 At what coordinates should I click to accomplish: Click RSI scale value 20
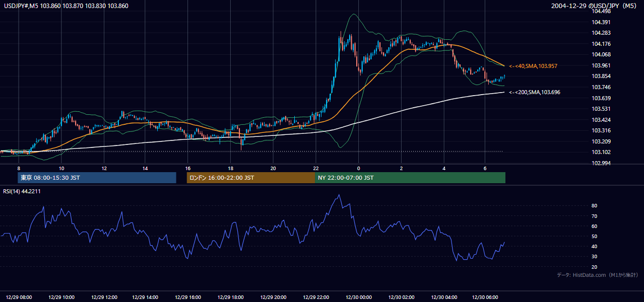(x=595, y=267)
